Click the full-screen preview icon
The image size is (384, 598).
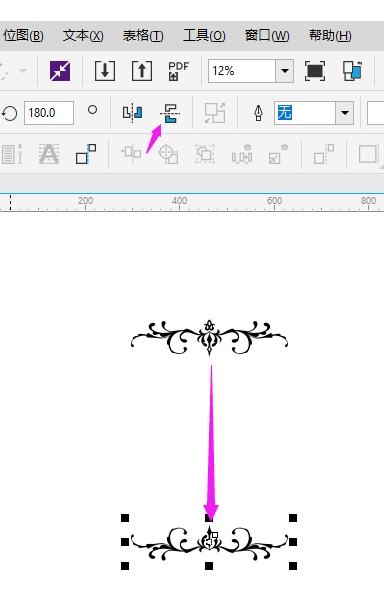coord(315,71)
